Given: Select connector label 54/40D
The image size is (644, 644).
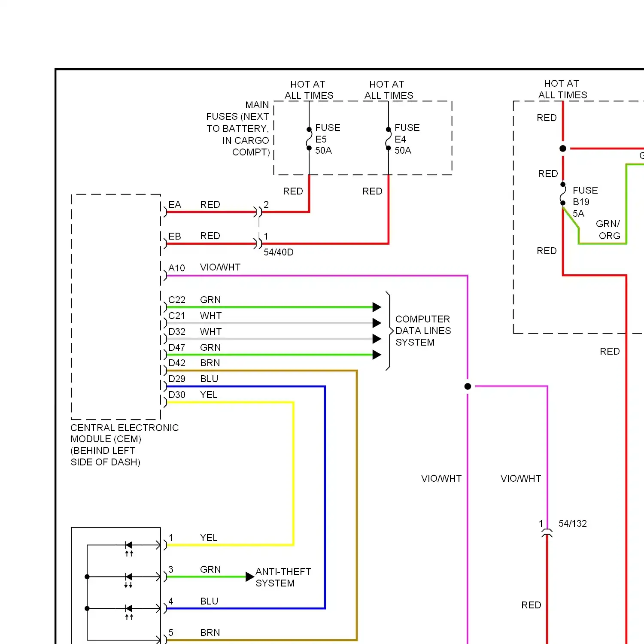Looking at the screenshot, I should click(278, 252).
